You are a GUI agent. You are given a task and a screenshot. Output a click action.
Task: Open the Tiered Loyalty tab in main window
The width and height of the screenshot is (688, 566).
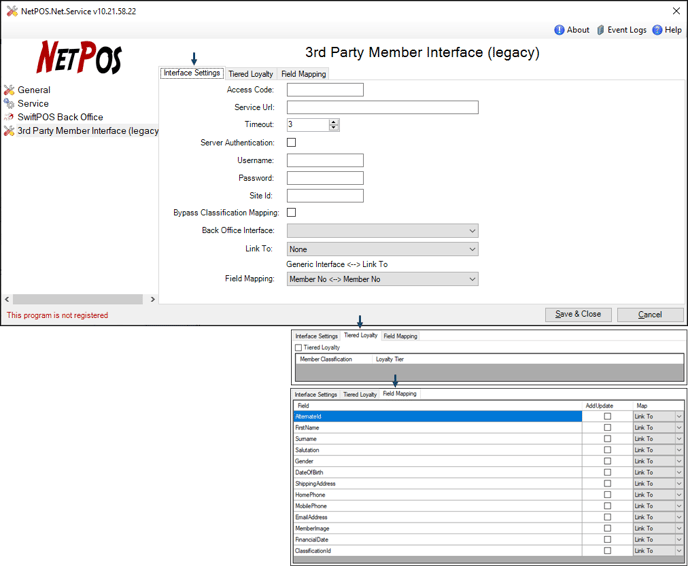251,74
